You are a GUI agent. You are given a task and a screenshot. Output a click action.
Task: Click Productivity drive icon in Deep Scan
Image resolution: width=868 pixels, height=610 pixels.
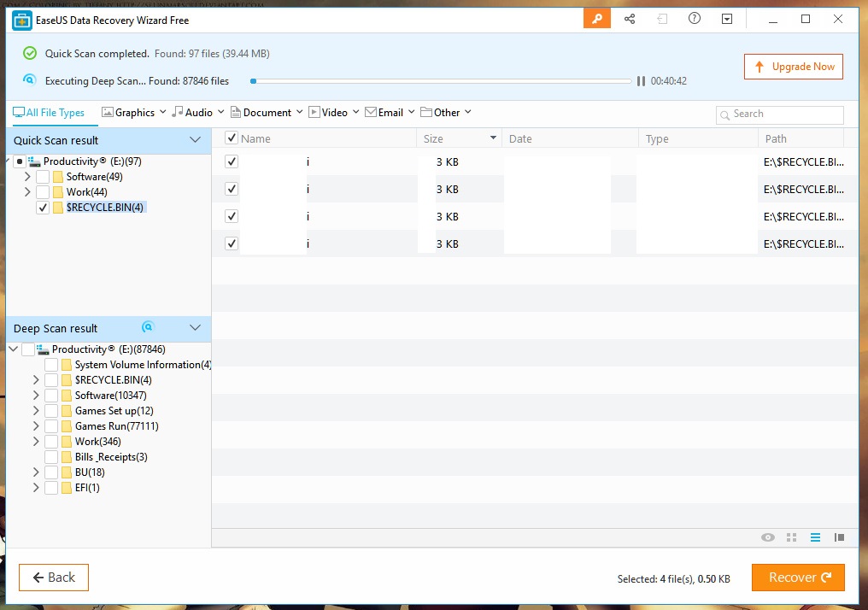44,349
